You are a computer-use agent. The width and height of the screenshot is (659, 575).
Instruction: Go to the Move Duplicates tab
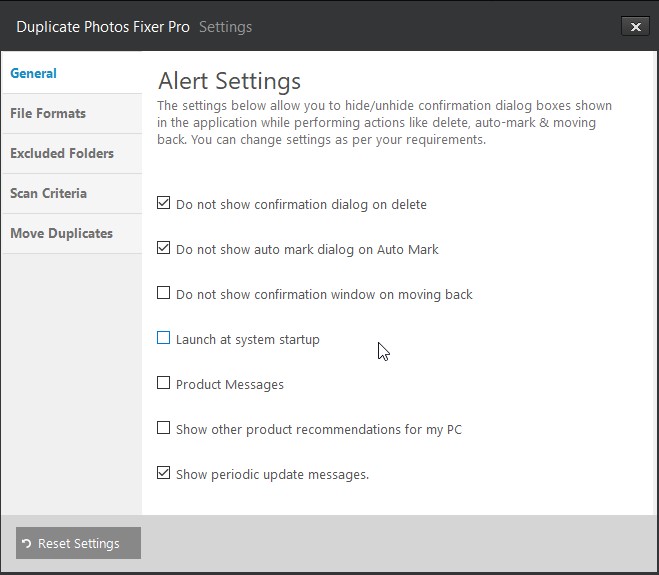[61, 234]
